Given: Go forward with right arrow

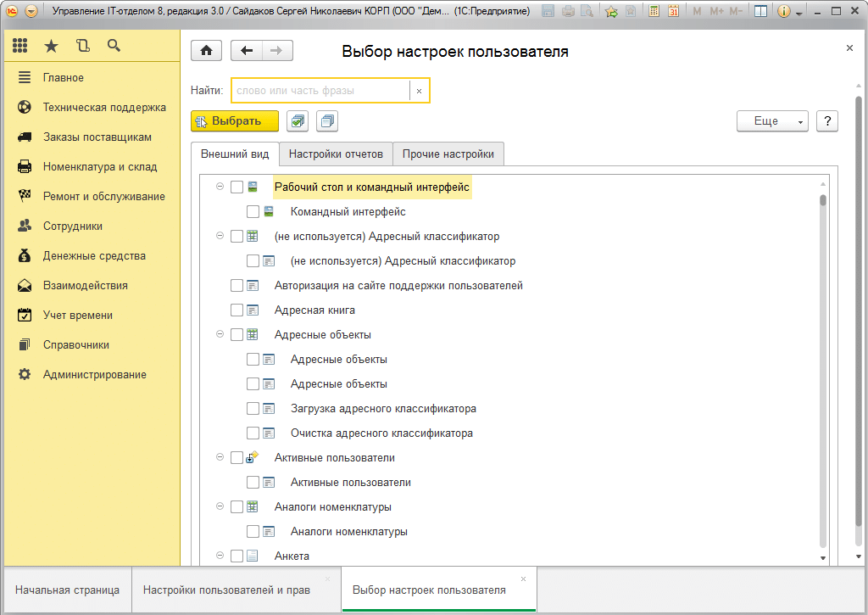Looking at the screenshot, I should point(277,51).
